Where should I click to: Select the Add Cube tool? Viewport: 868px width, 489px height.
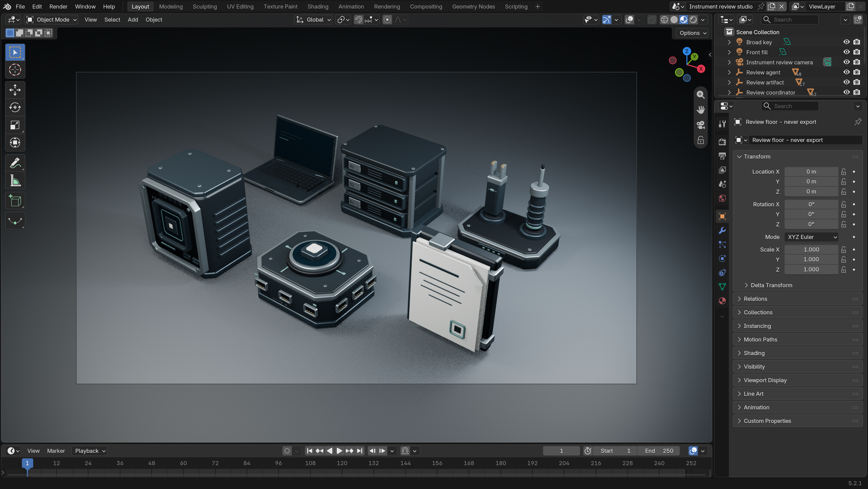pos(15,201)
